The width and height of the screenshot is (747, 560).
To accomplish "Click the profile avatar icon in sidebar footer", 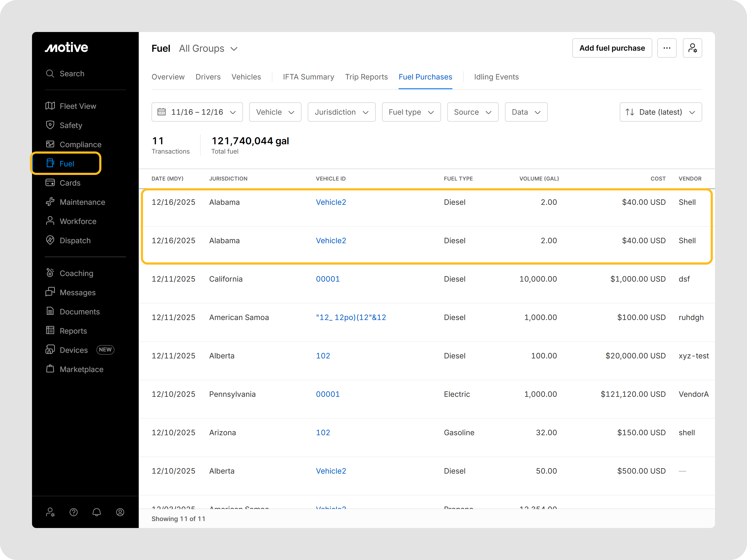I will [120, 512].
